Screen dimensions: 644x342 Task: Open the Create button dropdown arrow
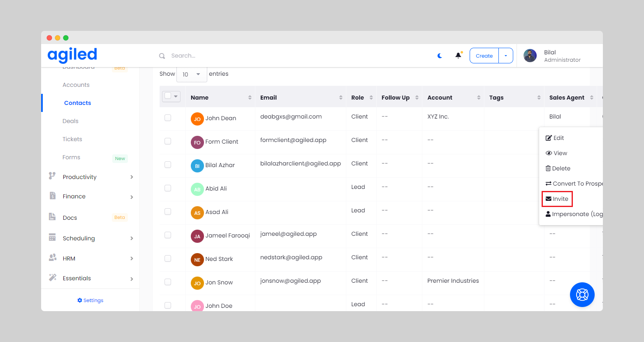(506, 56)
